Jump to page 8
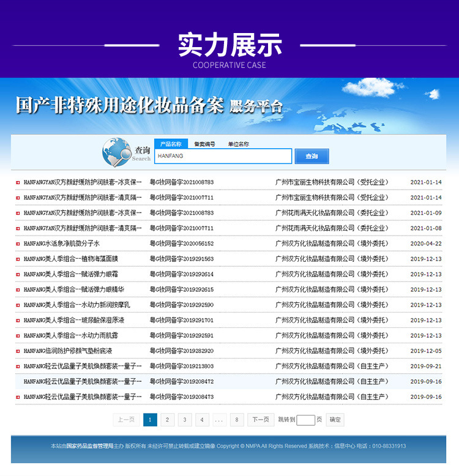The height and width of the screenshot is (476, 459). (237, 420)
